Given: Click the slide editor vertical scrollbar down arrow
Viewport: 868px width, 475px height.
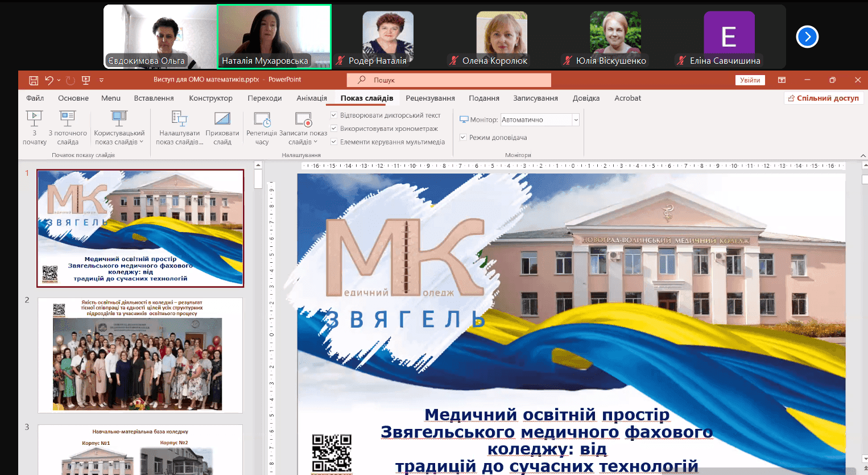Looking at the screenshot, I should coord(865,459).
